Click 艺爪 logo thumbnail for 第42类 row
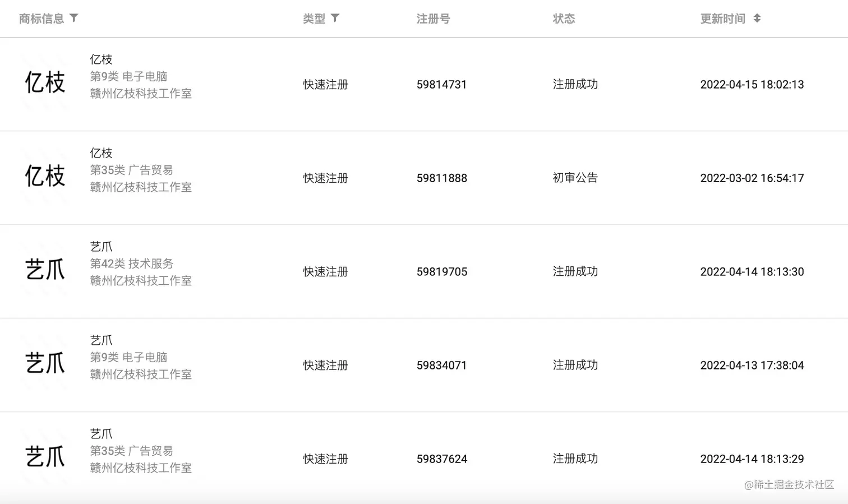Image resolution: width=848 pixels, height=504 pixels. [x=45, y=270]
